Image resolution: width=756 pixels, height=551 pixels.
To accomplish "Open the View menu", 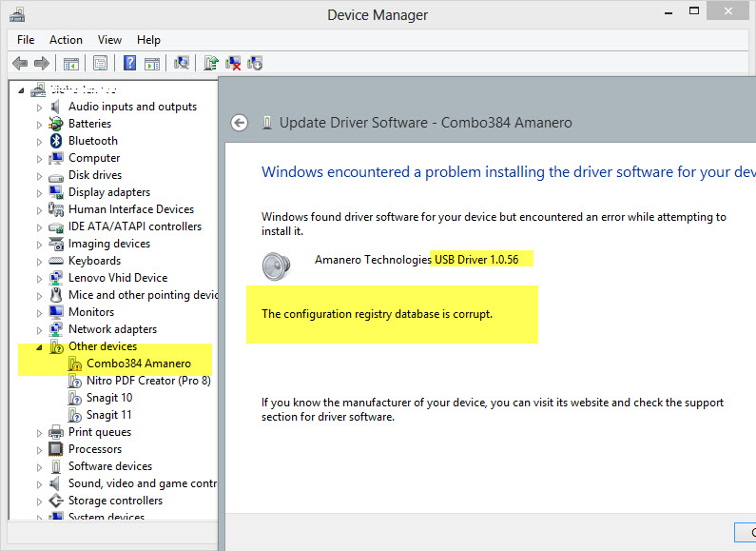I will [109, 40].
